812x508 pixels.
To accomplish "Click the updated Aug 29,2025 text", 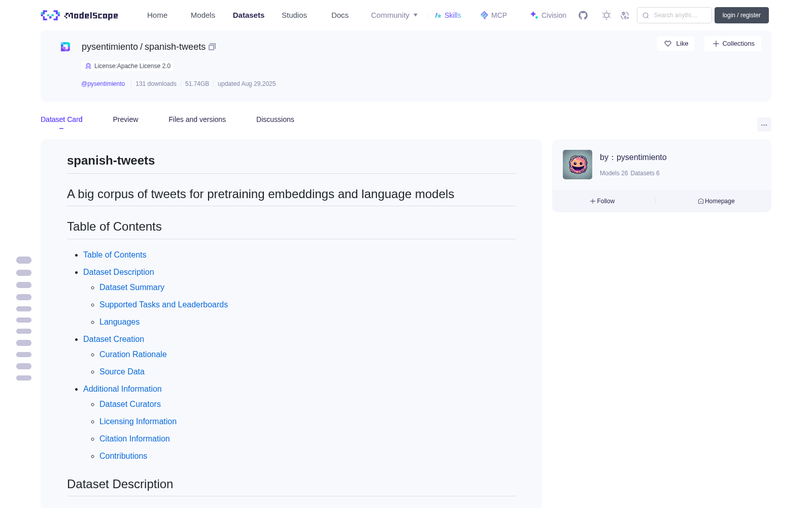I will tap(247, 84).
